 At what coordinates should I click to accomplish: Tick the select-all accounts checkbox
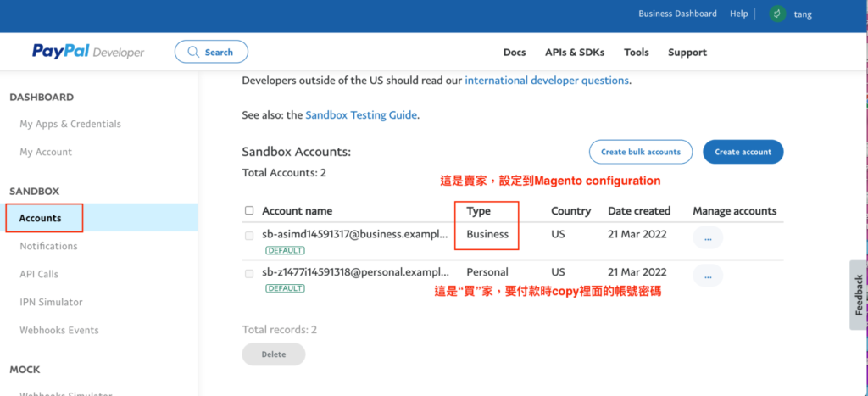pos(249,210)
